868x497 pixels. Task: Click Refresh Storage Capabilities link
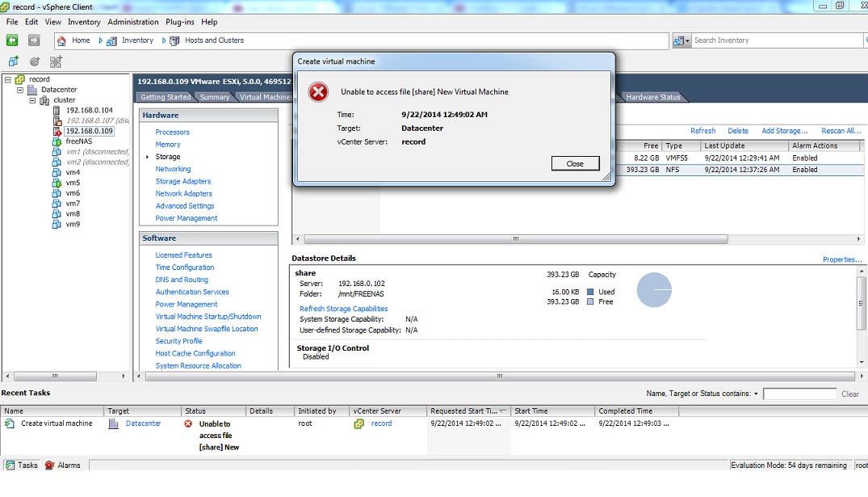click(x=344, y=309)
